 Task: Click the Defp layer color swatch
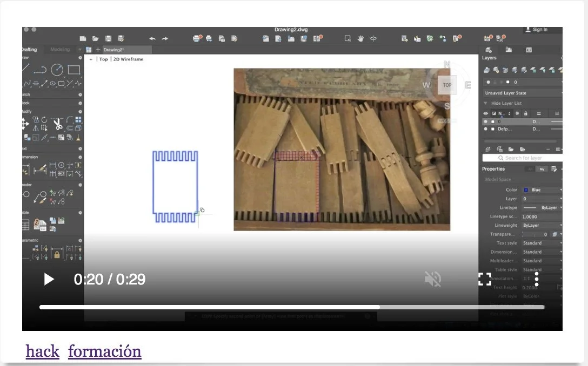tap(493, 129)
